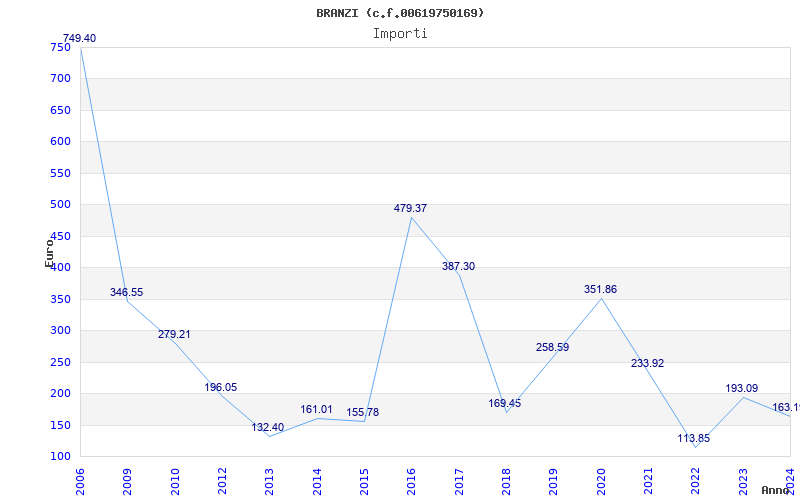Click the Importi subtitle
Viewport: 800px width, 500px height.
coord(400,34)
